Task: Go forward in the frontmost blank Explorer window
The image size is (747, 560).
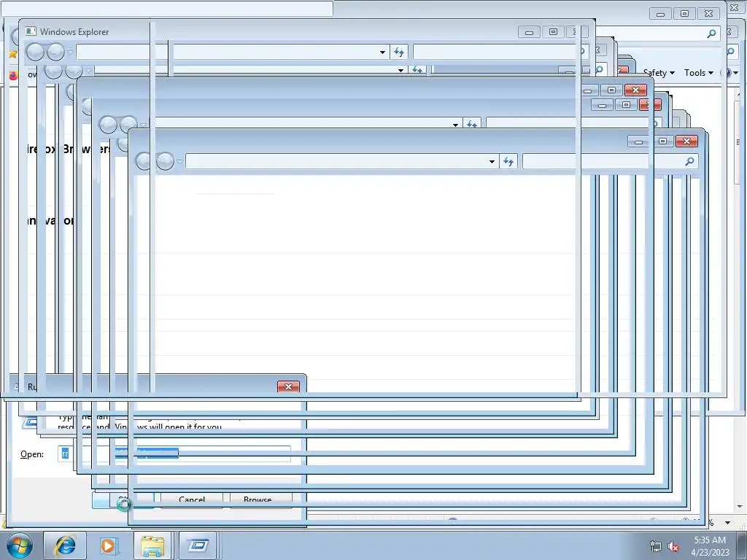Action: [x=165, y=161]
